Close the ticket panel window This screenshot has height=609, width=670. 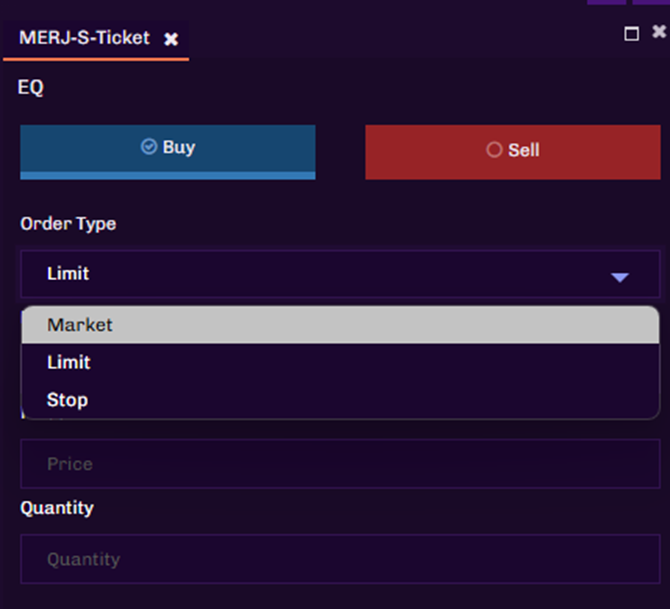659,32
